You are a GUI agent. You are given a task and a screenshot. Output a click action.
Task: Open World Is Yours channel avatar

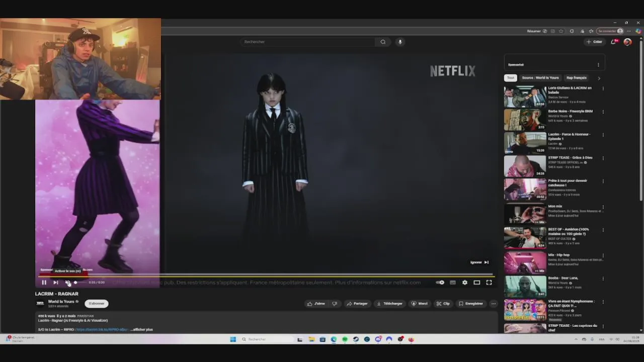click(40, 303)
